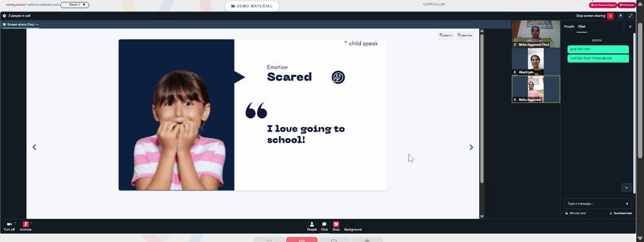Click the pink button beside Live Classroom Support
The image size is (644, 242).
pos(627,5)
